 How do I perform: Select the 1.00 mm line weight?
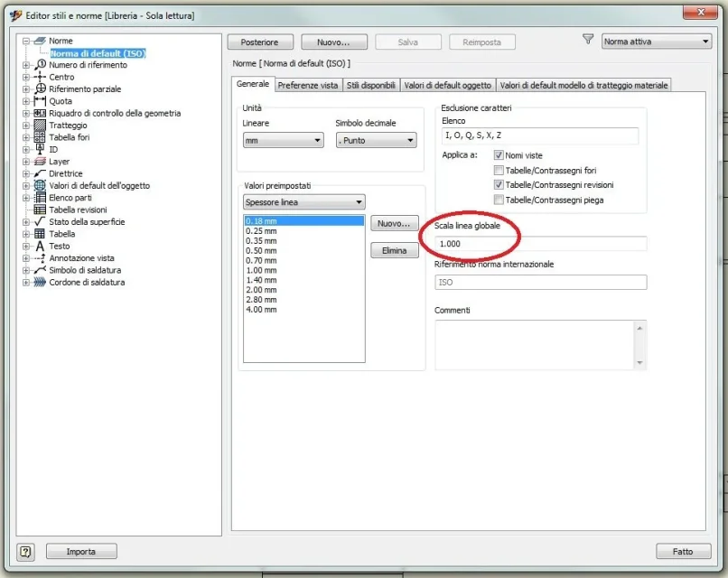[x=303, y=270]
